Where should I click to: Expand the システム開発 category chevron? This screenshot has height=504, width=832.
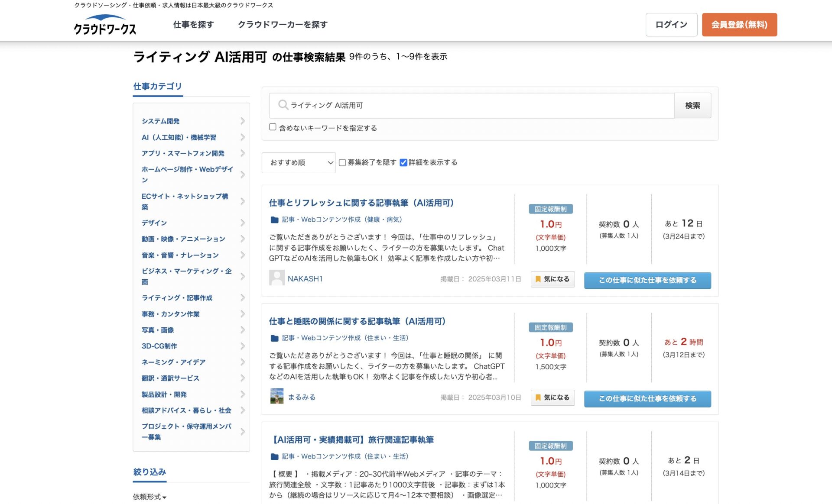pyautogui.click(x=242, y=121)
